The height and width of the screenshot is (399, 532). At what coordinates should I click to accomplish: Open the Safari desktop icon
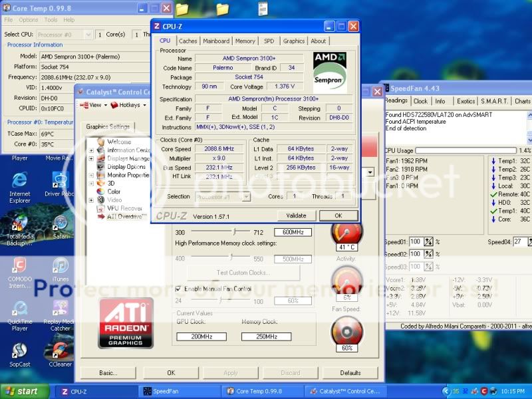(61, 223)
